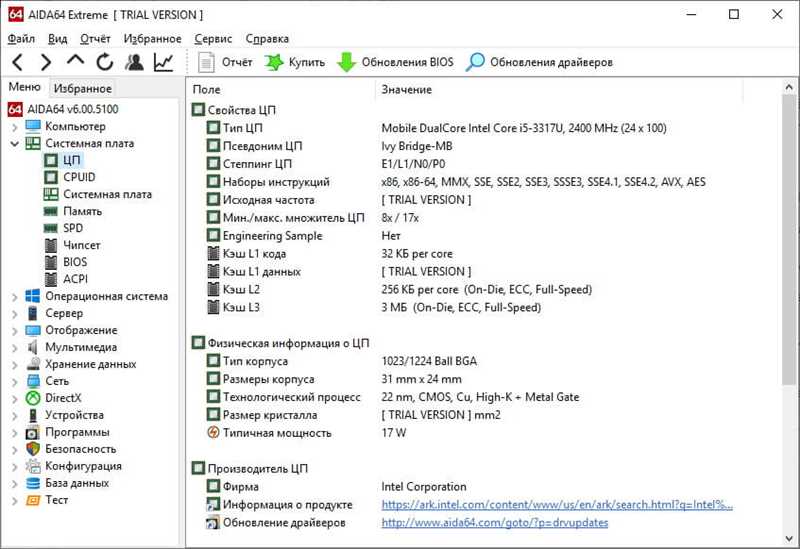Click the Windows logo icon for Операционная система
The image size is (800, 549).
(33, 296)
